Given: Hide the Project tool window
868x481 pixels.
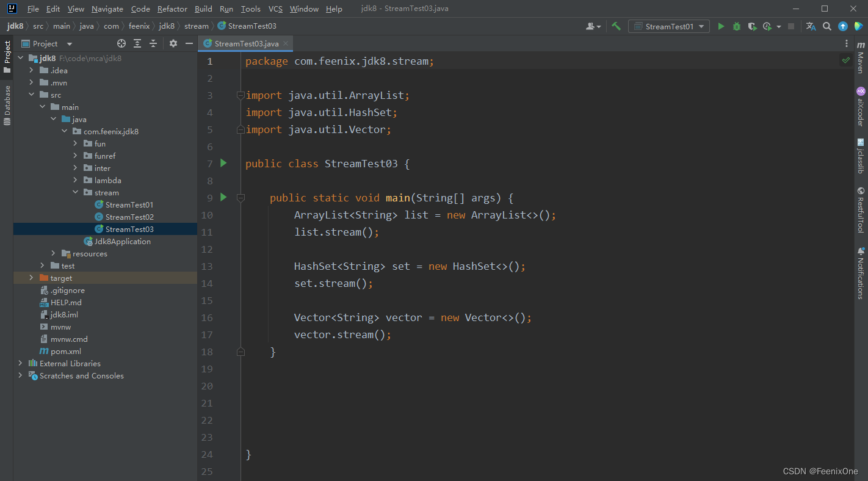Looking at the screenshot, I should tap(189, 43).
